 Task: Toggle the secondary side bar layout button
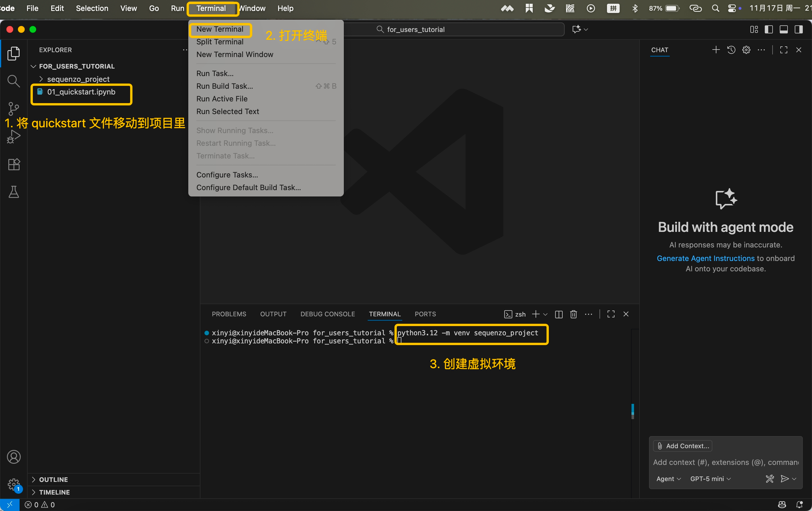point(798,29)
